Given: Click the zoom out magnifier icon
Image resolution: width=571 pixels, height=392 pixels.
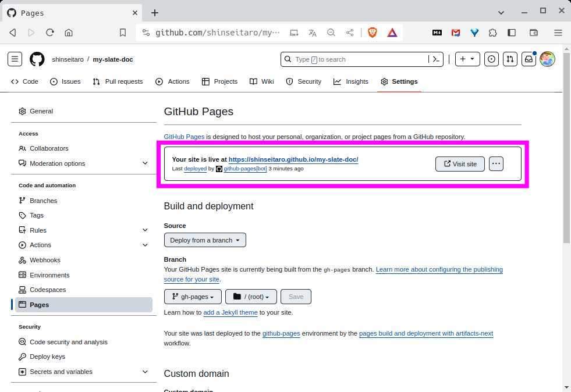Looking at the screenshot, I should 331,33.
